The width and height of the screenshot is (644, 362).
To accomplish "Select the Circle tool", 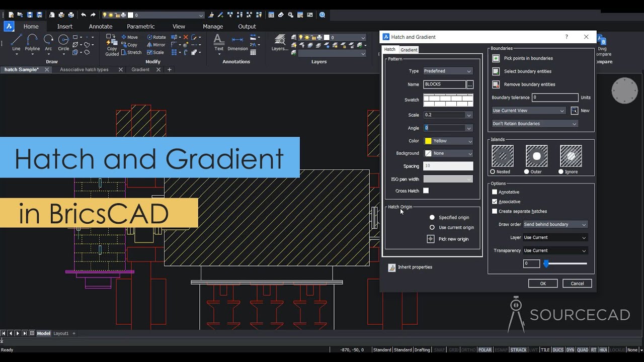I will pos(63,43).
